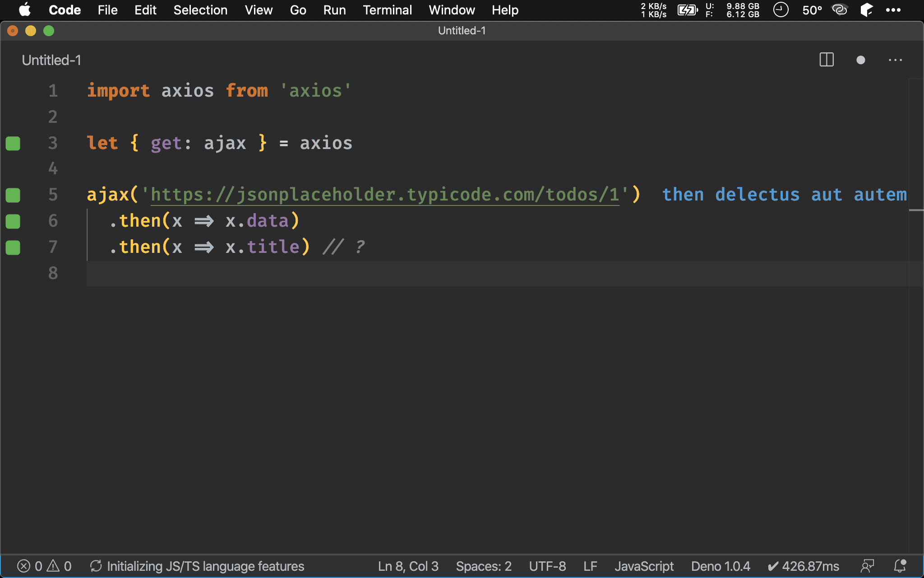924x578 pixels.
Task: Click the green coverage marker on line 7
Action: pyautogui.click(x=13, y=247)
